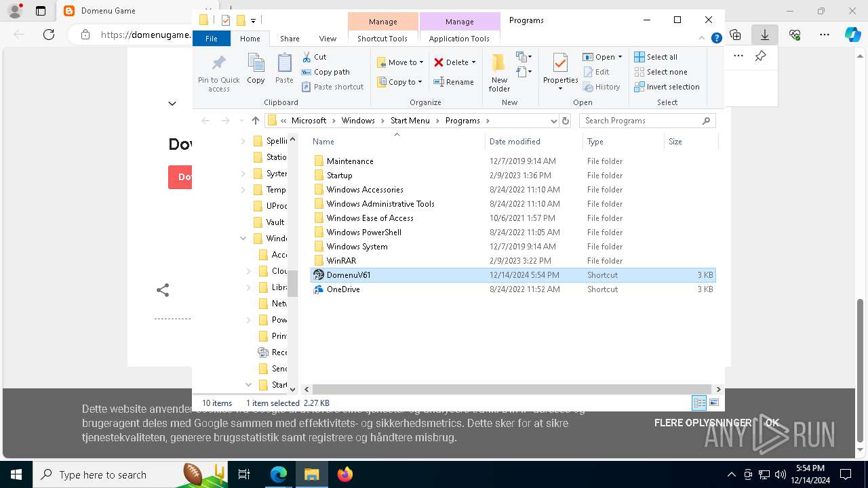Screen dimensions: 868x488
Task: Click OK on the cookie notice
Action: click(x=772, y=423)
